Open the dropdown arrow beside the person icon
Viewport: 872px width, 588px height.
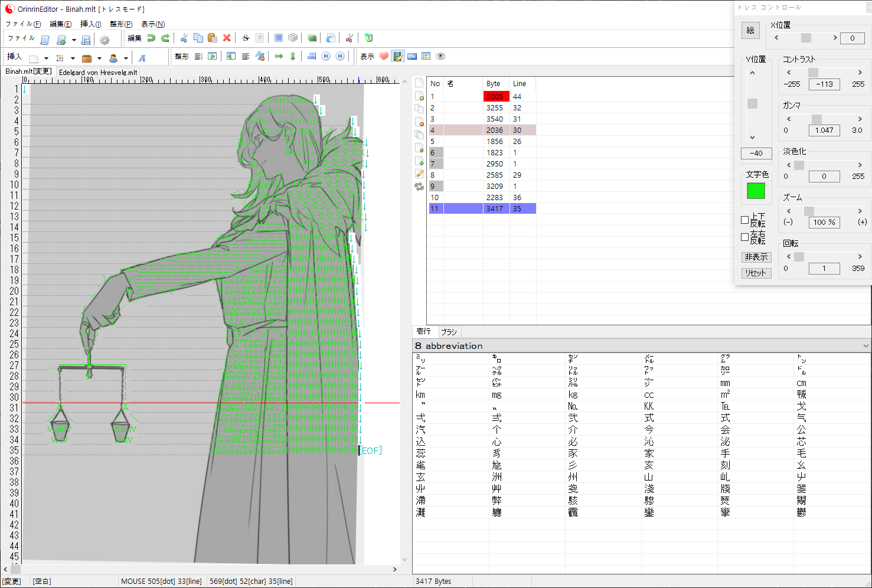click(x=126, y=58)
